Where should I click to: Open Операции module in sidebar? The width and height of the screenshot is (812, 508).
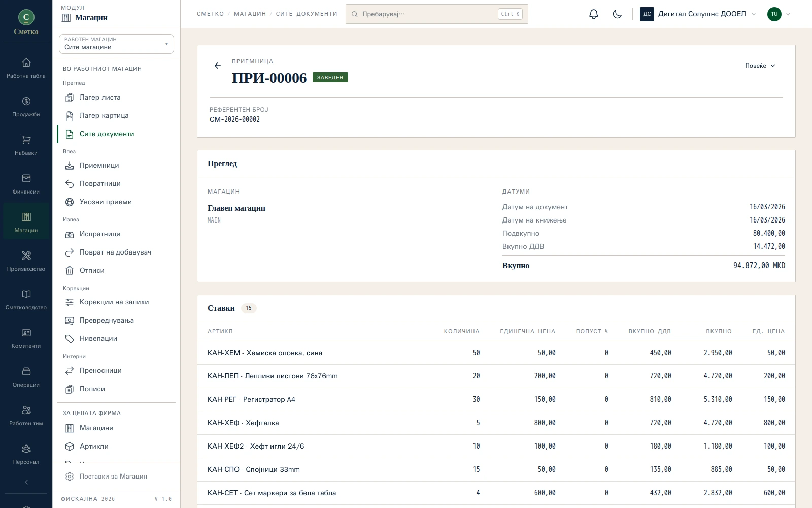tap(26, 377)
